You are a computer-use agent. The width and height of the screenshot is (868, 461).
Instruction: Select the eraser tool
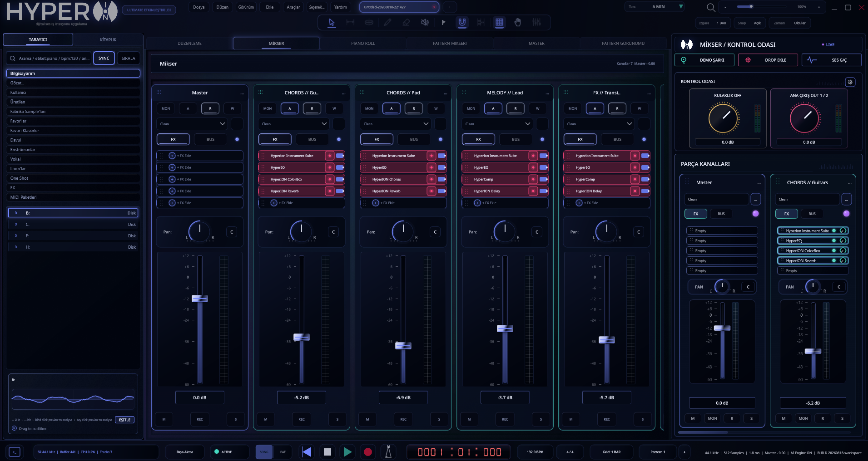[406, 22]
